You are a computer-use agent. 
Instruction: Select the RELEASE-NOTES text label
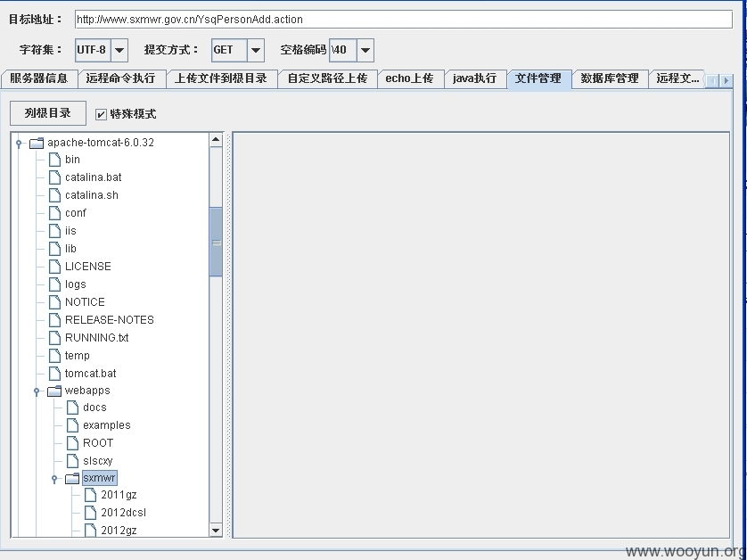(110, 320)
